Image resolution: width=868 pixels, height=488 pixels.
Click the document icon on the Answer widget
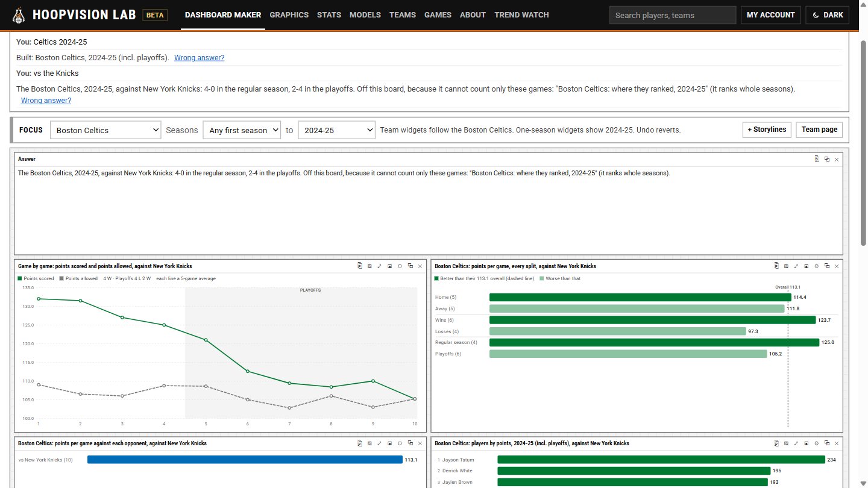pyautogui.click(x=817, y=159)
